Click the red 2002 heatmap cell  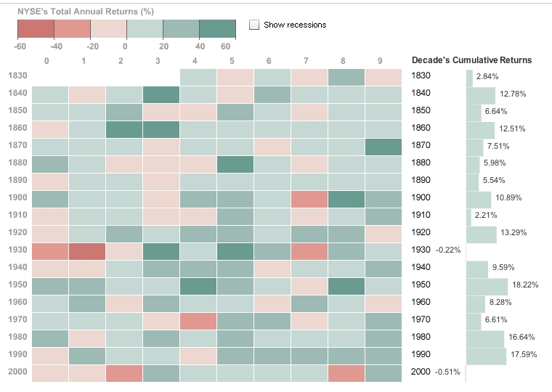click(x=123, y=372)
